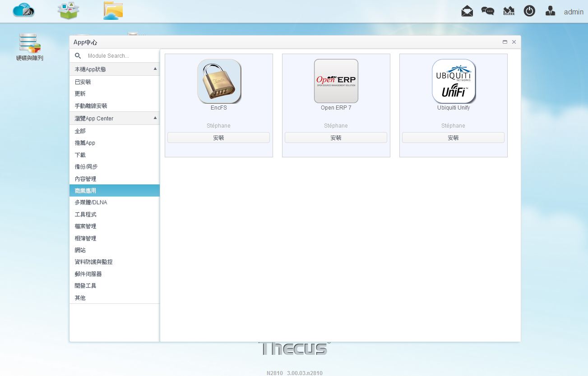Select 更新 in the sidebar
Screen dimensions: 588x376
pos(115,94)
